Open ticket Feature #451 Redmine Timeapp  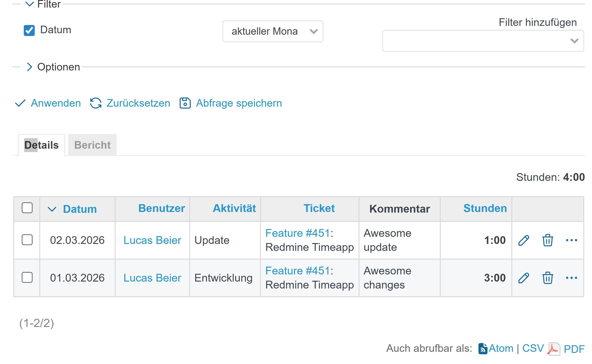(299, 233)
